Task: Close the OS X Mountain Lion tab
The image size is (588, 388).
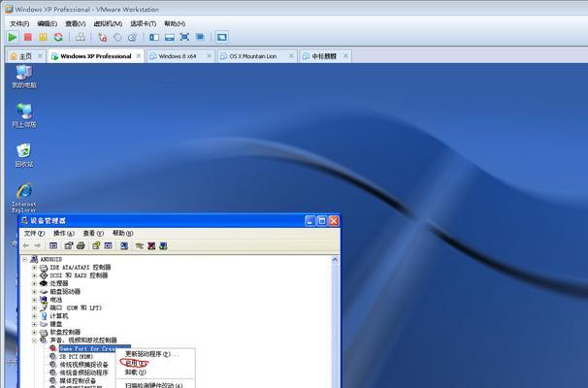Action: pos(291,56)
